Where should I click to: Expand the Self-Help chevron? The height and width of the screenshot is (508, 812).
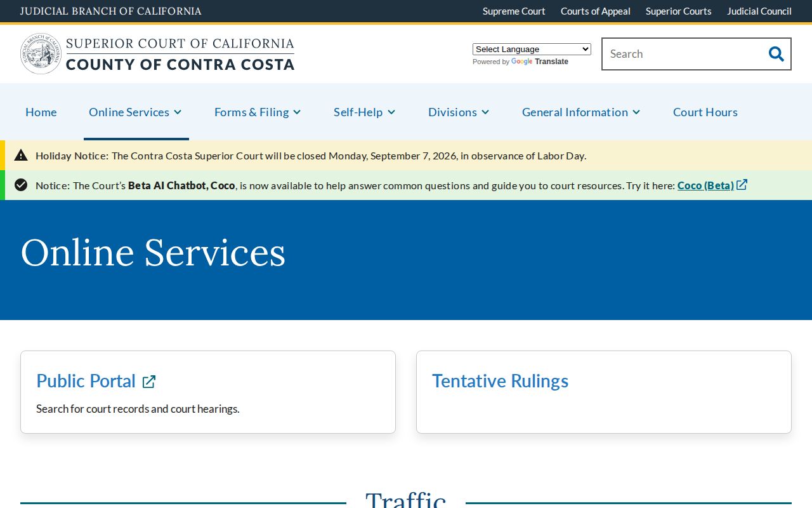(391, 112)
